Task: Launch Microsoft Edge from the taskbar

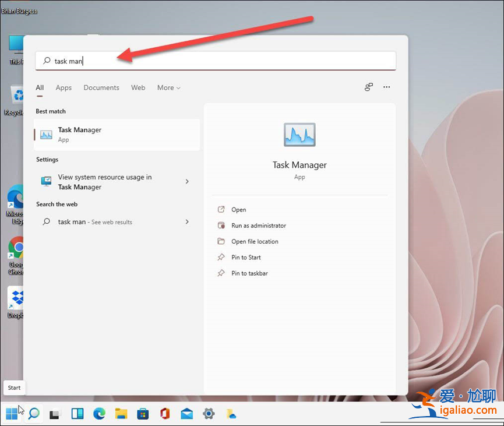Action: (x=99, y=413)
